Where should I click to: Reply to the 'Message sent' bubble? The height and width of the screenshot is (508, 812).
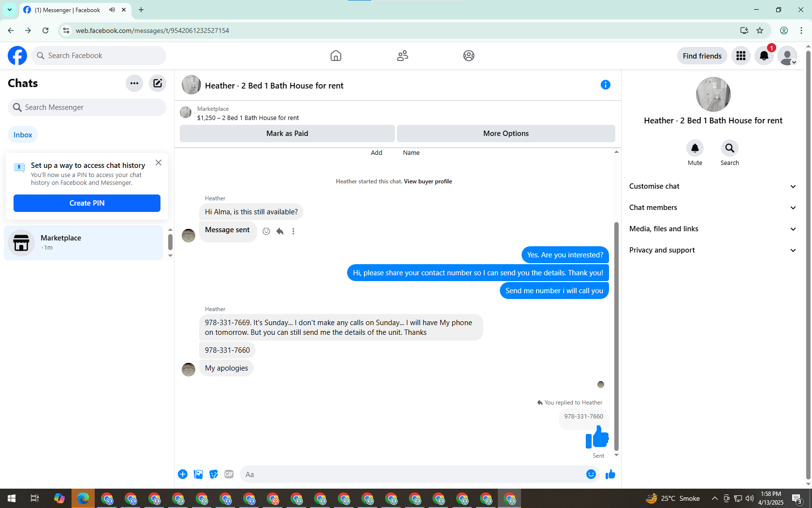(280, 231)
